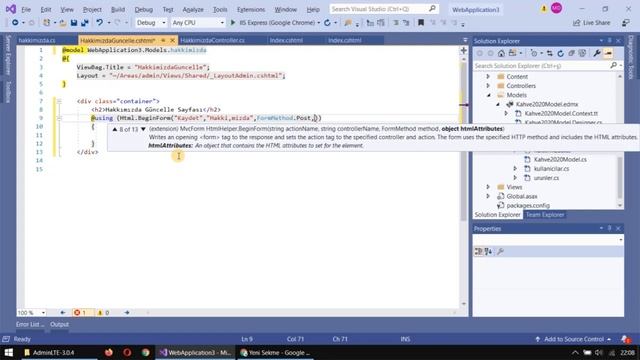Image resolution: width=640 pixels, height=360 pixels.
Task: Click Show All Files icon
Action: pyautogui.click(x=582, y=53)
